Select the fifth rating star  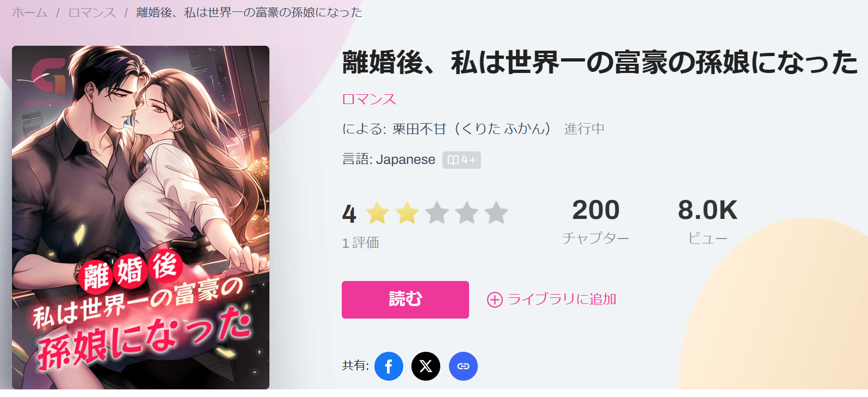[496, 213]
